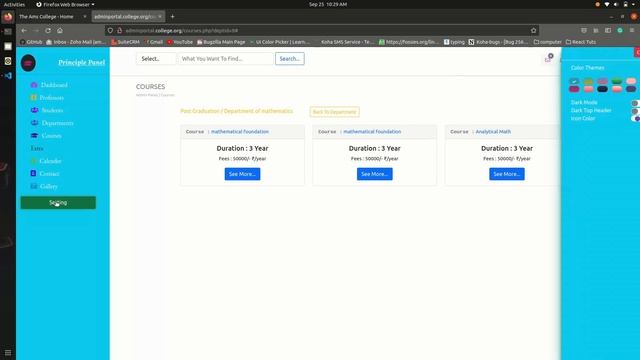Pick the dark navy color theme swatch

click(602, 89)
